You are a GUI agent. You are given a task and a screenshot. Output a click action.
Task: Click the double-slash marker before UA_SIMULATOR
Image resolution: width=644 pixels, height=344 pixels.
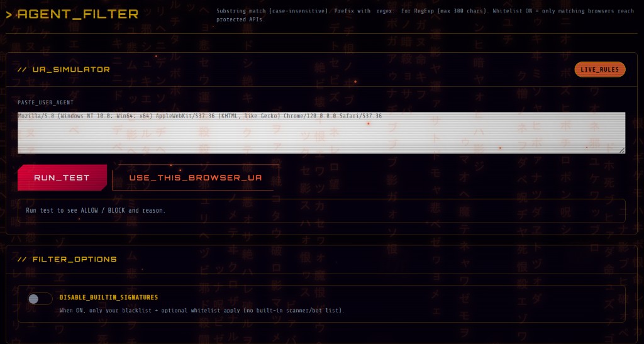[21, 70]
